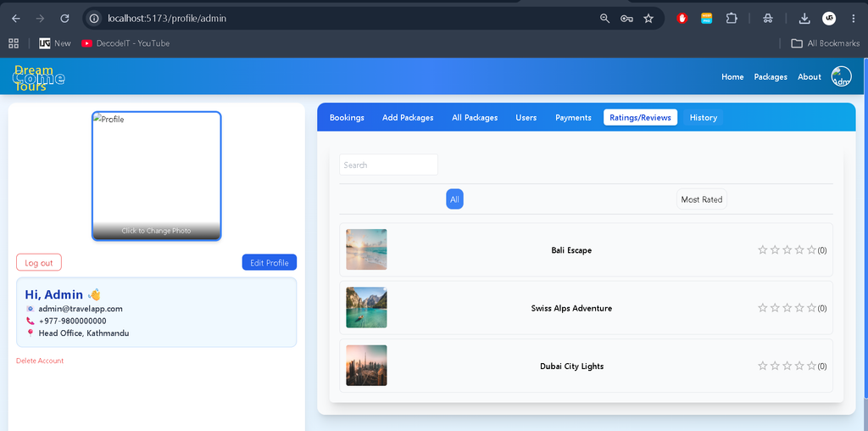The width and height of the screenshot is (868, 431).
Task: Click the site info icon in the address bar
Action: click(x=94, y=19)
